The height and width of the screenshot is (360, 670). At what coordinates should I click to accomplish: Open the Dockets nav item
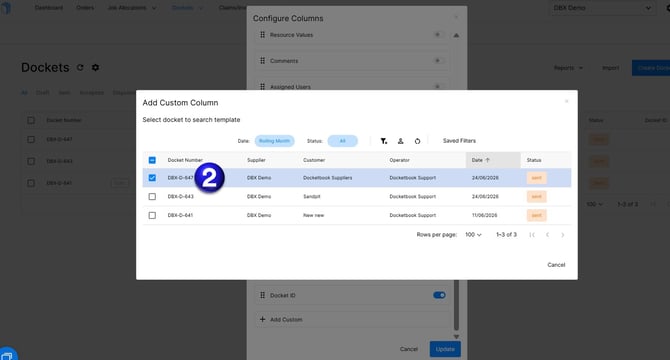point(187,8)
